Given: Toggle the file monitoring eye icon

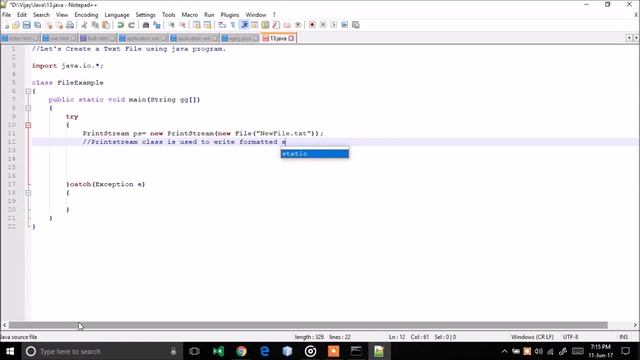Looking at the screenshot, I should click(x=298, y=25).
